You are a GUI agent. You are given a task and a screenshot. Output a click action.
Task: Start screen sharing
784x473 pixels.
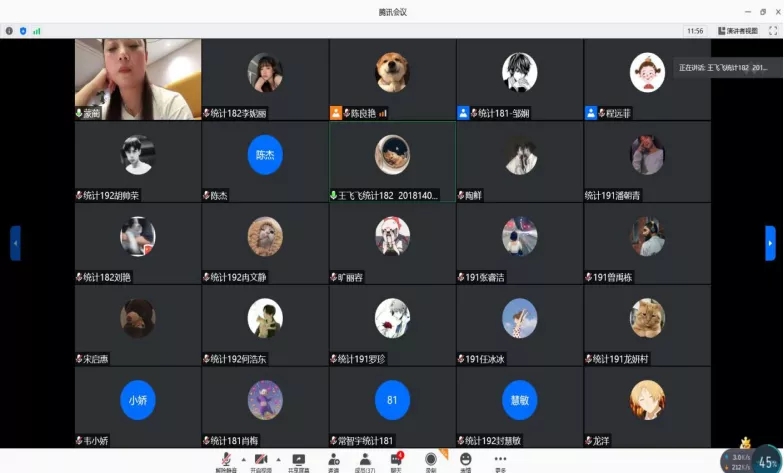click(298, 459)
